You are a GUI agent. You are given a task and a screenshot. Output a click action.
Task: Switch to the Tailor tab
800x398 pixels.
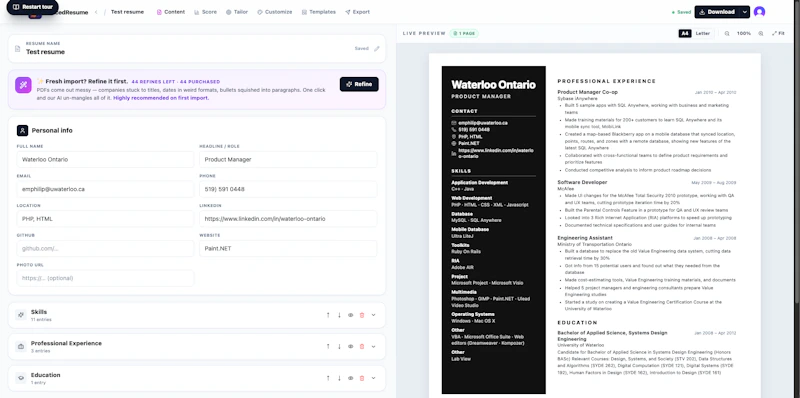(x=237, y=12)
